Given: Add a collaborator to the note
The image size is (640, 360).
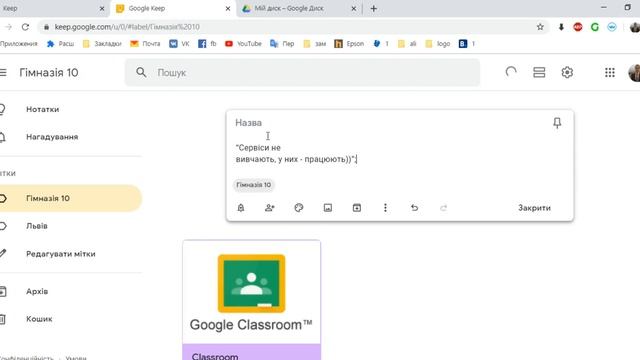Looking at the screenshot, I should (269, 208).
